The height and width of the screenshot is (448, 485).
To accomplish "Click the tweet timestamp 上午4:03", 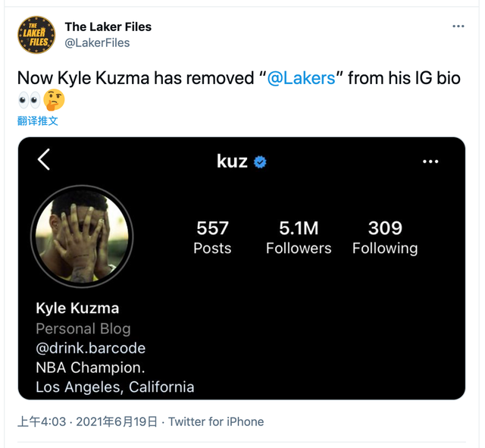I will point(40,421).
